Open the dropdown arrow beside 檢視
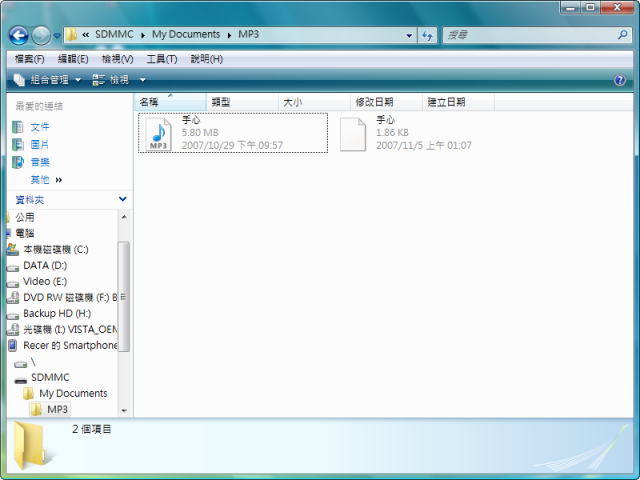Screen dimensions: 640x480 (142, 80)
